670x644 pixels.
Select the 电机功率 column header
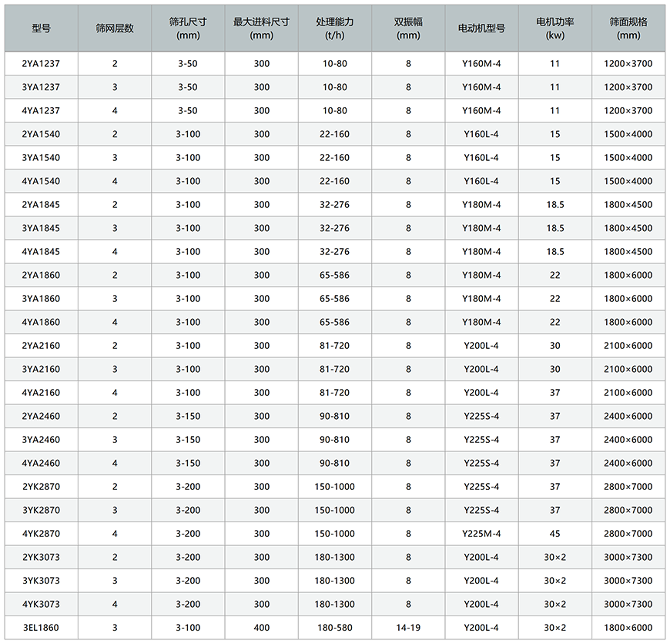click(554, 29)
